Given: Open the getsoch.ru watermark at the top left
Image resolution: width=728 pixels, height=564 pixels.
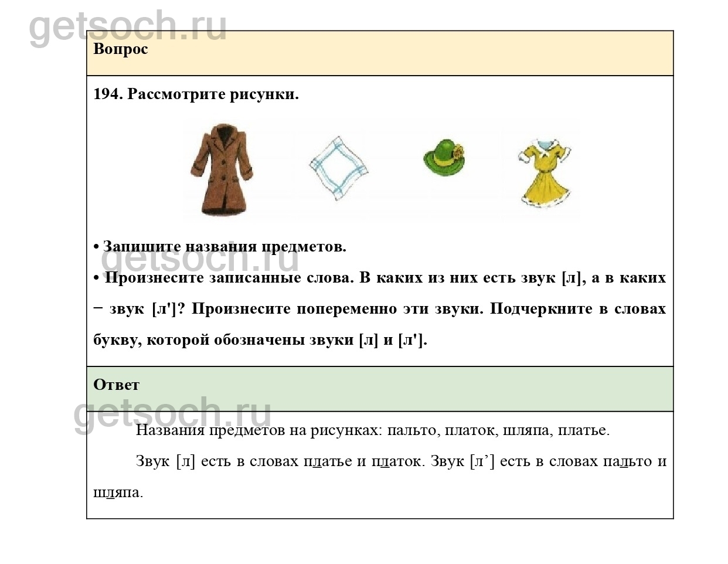Looking at the screenshot, I should pyautogui.click(x=127, y=26).
